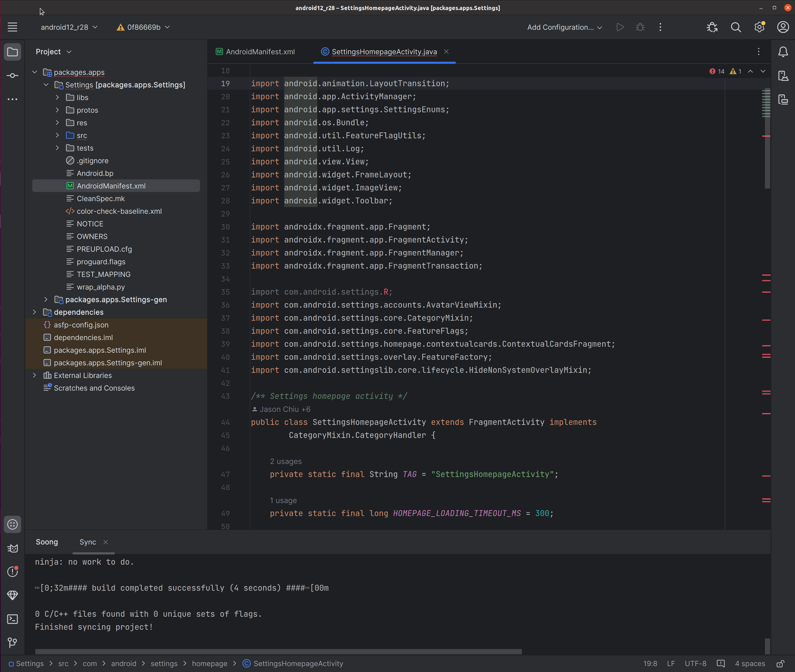The width and height of the screenshot is (795, 672).
Task: Open android12_r28 project dropdown
Action: pyautogui.click(x=69, y=27)
